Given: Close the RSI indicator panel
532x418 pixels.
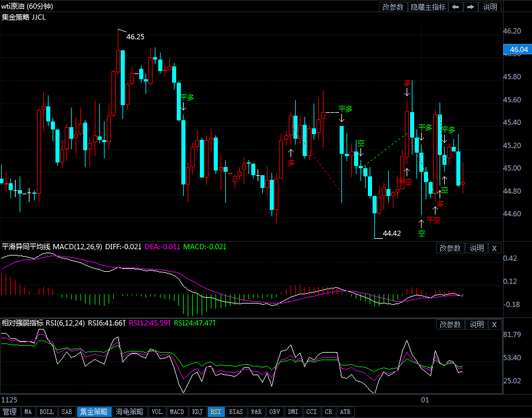Looking at the screenshot, I should click(494, 325).
